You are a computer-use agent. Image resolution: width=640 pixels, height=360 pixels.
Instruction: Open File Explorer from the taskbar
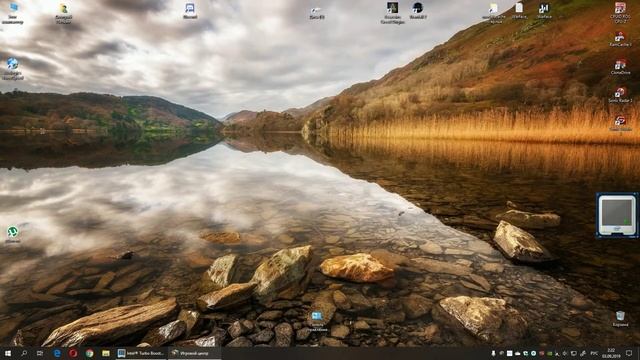(x=106, y=353)
